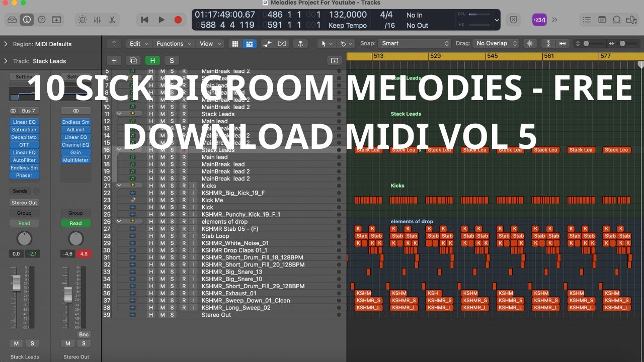Open Quick Help question mark button
The width and height of the screenshot is (644, 362).
(x=42, y=20)
